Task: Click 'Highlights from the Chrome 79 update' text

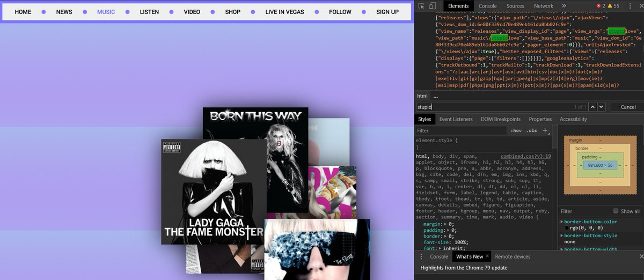Action: (464, 268)
